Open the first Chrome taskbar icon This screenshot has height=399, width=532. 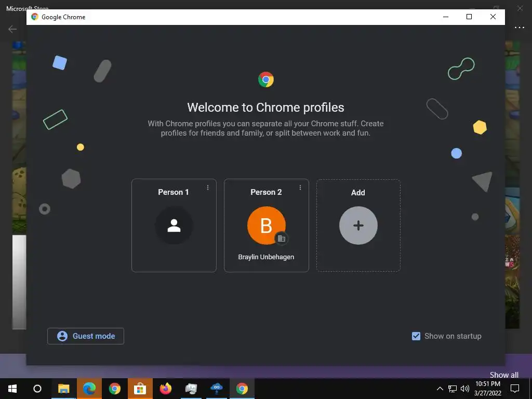coord(115,389)
